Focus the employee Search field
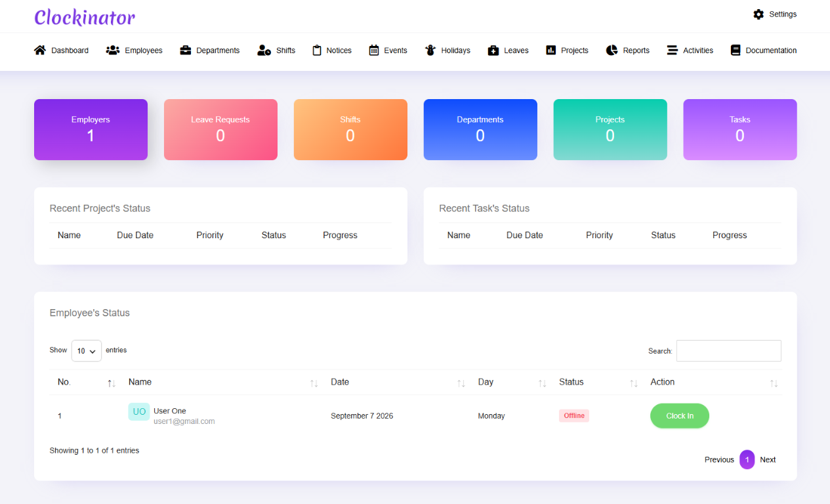Screen dimensions: 830x504 [729, 350]
